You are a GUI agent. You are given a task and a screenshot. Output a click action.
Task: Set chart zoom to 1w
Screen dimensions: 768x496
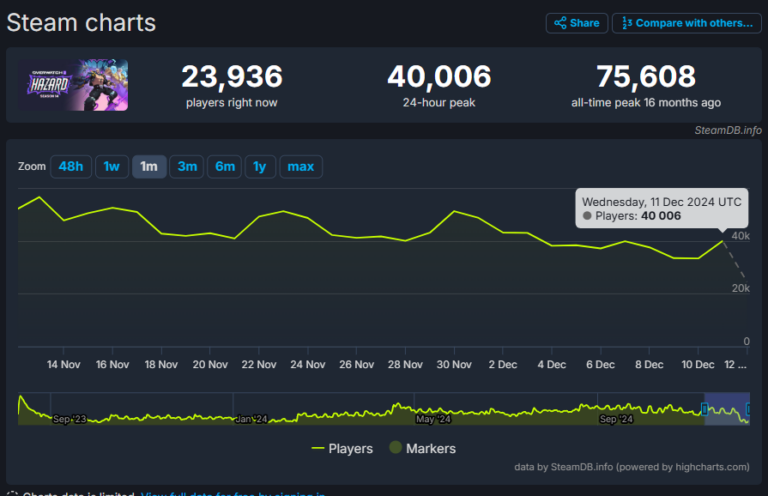tap(112, 166)
